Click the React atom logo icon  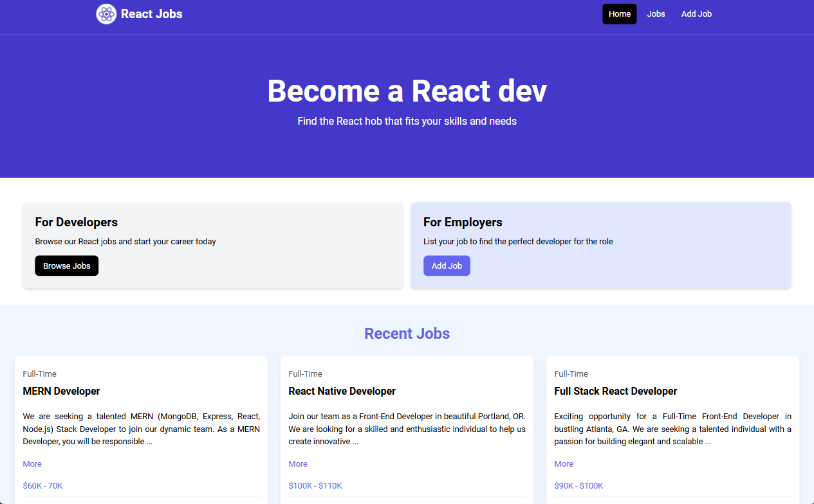[106, 14]
